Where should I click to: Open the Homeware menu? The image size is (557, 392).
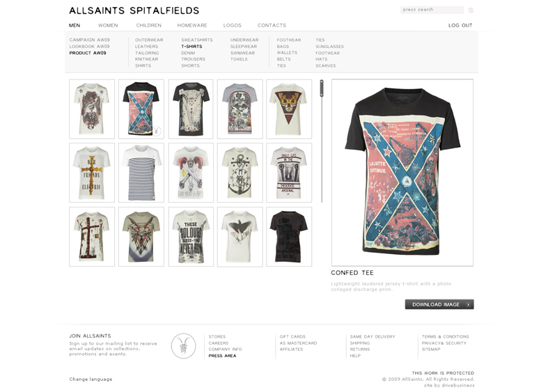pyautogui.click(x=192, y=25)
